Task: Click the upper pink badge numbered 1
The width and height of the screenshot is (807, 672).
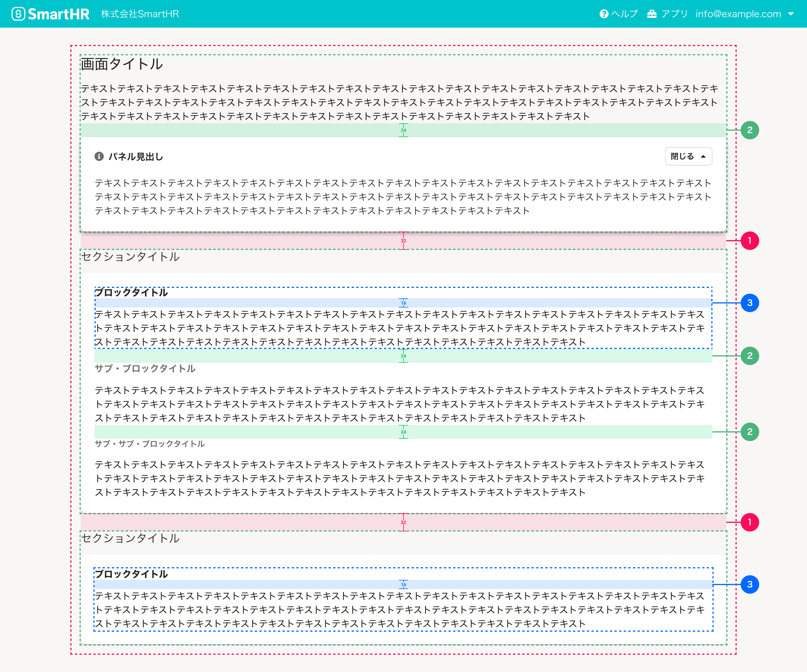Action: [x=749, y=241]
